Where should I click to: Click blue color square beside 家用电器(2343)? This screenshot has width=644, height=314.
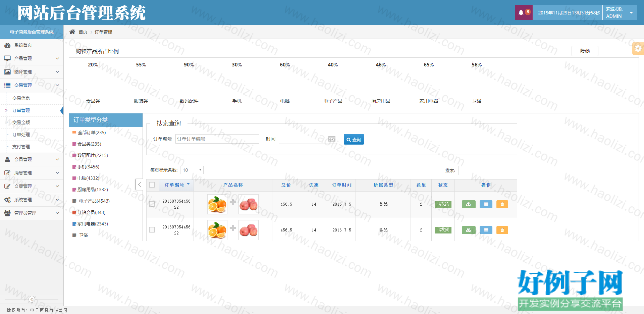pyautogui.click(x=74, y=224)
